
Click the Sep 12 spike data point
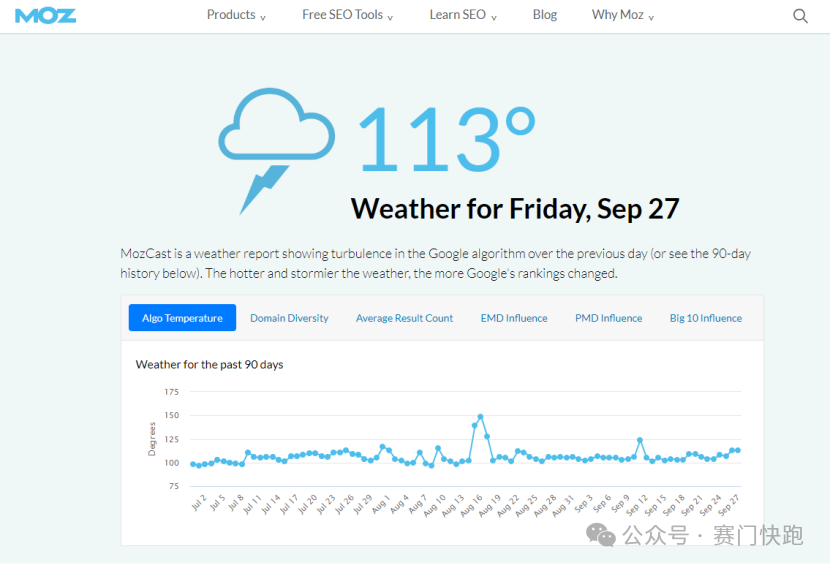pos(640,440)
